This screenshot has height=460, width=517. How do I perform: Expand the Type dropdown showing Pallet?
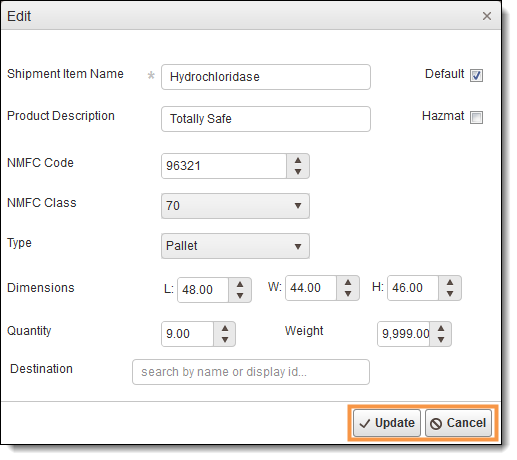(x=235, y=246)
